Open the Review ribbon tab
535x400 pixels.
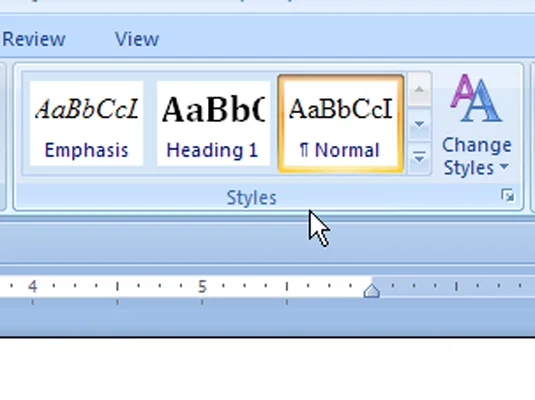coord(33,39)
